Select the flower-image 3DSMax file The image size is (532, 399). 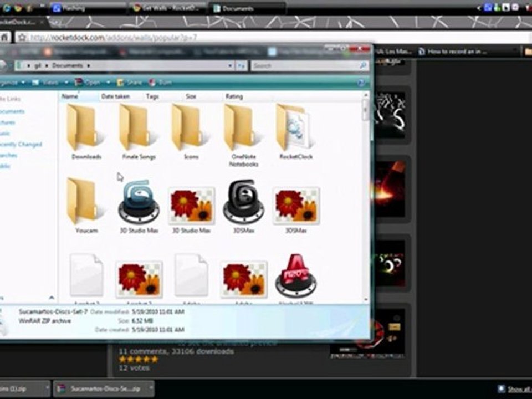[296, 205]
